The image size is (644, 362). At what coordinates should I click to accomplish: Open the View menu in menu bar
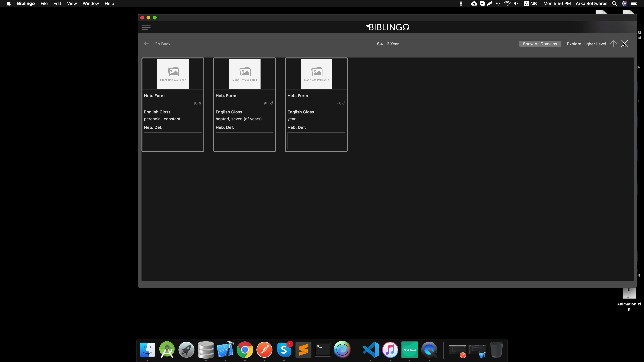click(72, 3)
